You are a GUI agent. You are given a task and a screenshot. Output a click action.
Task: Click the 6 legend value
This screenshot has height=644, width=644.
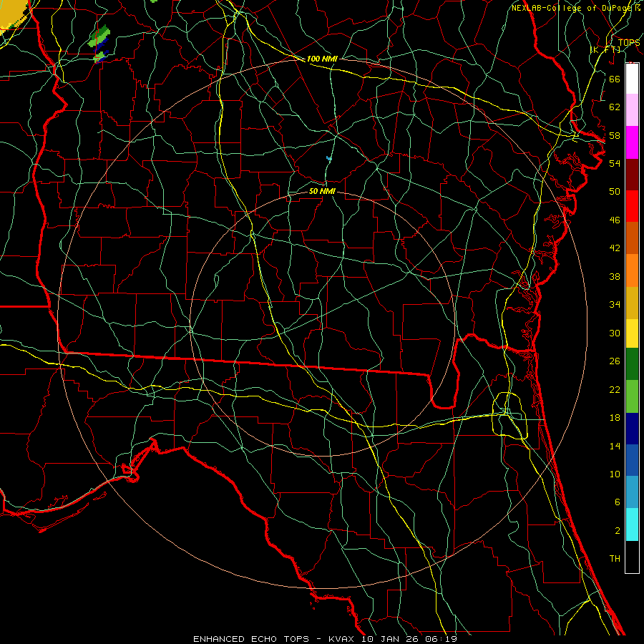point(618,502)
